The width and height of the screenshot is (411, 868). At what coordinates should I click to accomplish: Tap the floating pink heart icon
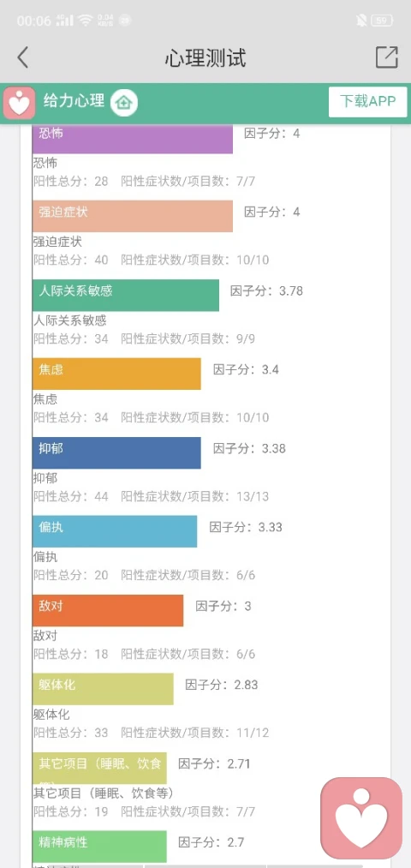tap(362, 817)
